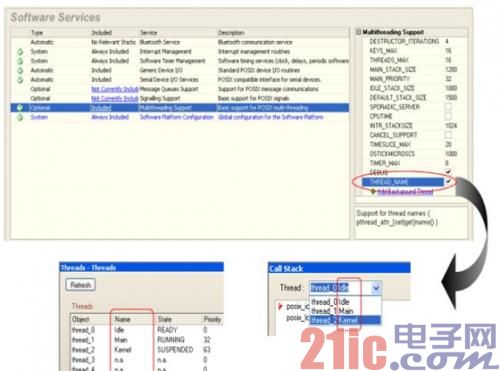Select thread_0 in the Threads table
Image resolution: width=500 pixels, height=371 pixels.
(83, 330)
